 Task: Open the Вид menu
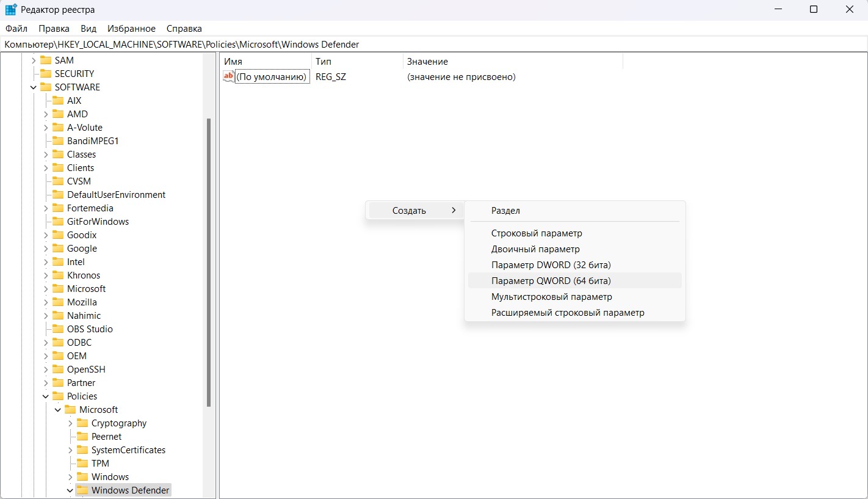(89, 29)
